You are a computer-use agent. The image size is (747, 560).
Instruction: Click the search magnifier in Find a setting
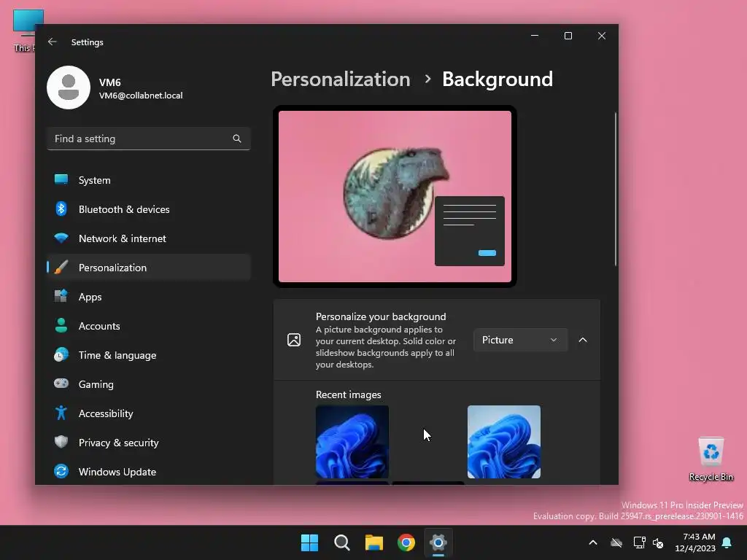tap(237, 139)
